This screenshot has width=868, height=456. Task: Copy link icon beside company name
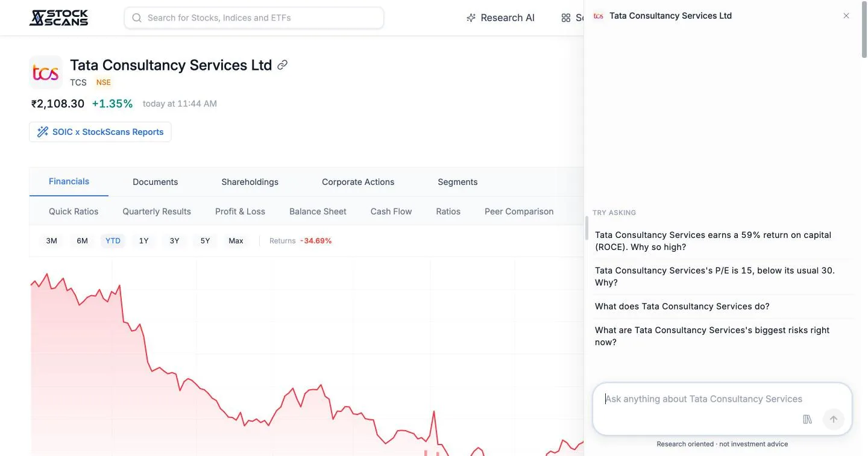[x=282, y=65]
